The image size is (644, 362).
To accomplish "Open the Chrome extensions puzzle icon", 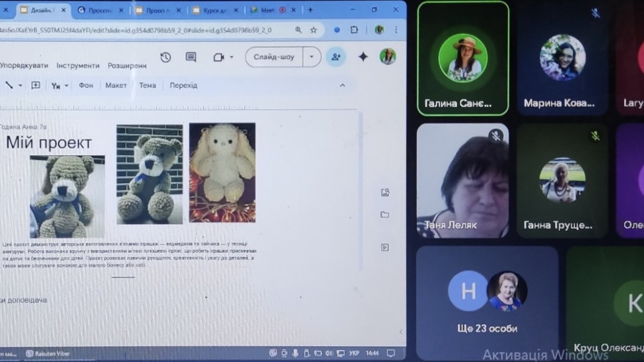I will 354,30.
